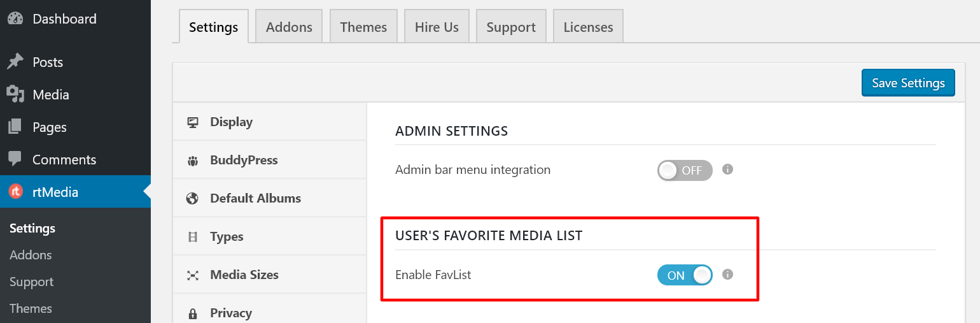
Task: Open Media in the admin sidebar
Action: point(75,94)
